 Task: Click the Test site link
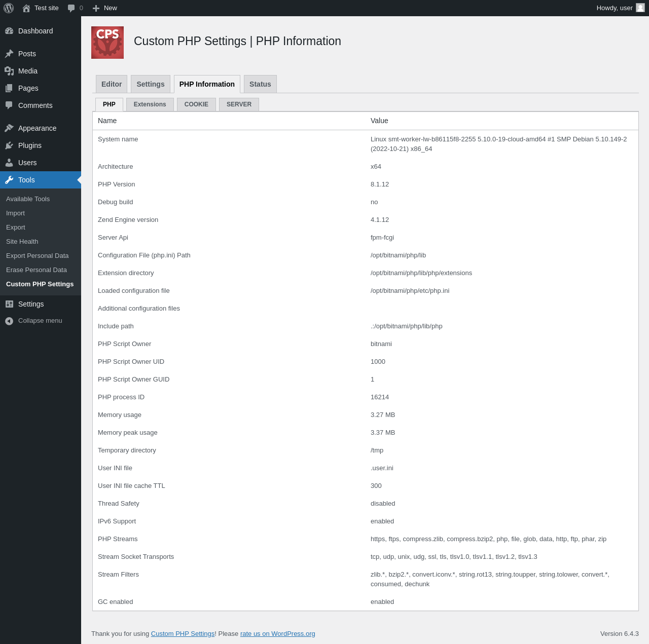47,8
